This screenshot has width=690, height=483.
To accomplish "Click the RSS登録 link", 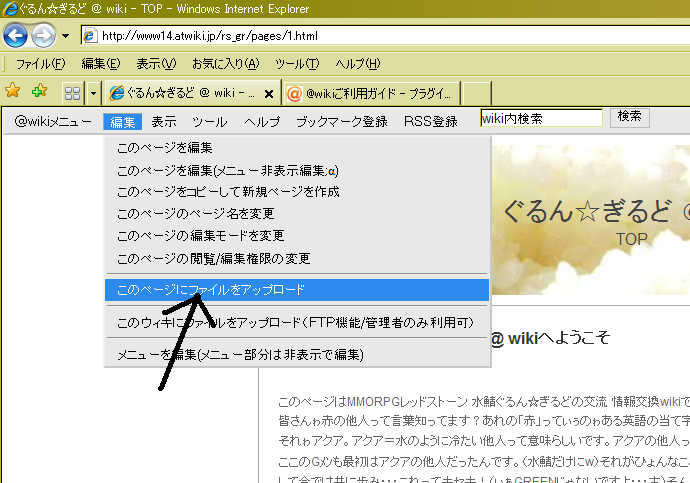I will click(x=431, y=122).
